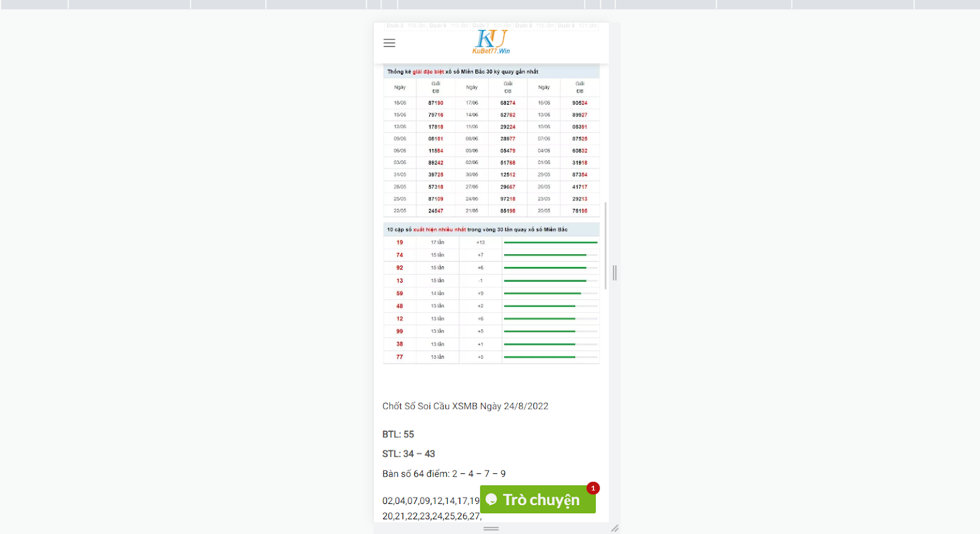Select prize number 90524 for 16/06
980x534 pixels.
point(579,103)
